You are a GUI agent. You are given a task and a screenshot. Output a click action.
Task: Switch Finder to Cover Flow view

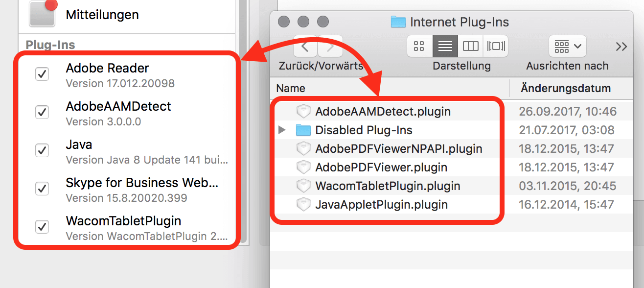496,46
